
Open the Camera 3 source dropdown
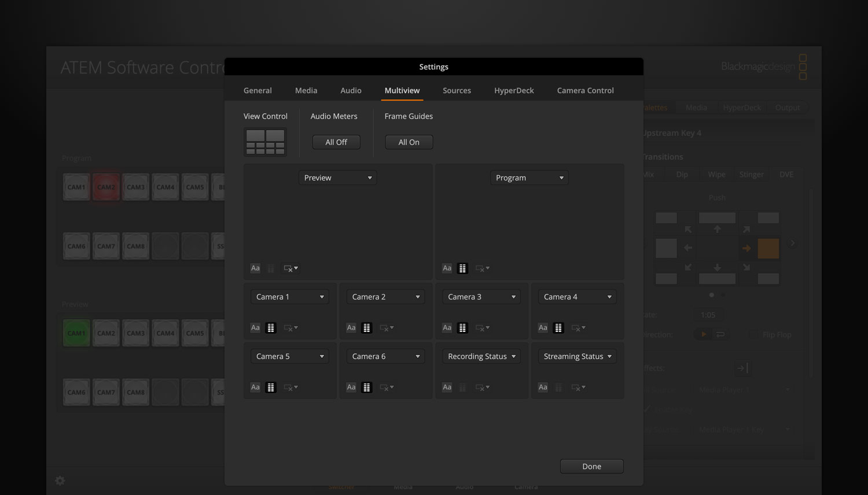[x=481, y=296]
